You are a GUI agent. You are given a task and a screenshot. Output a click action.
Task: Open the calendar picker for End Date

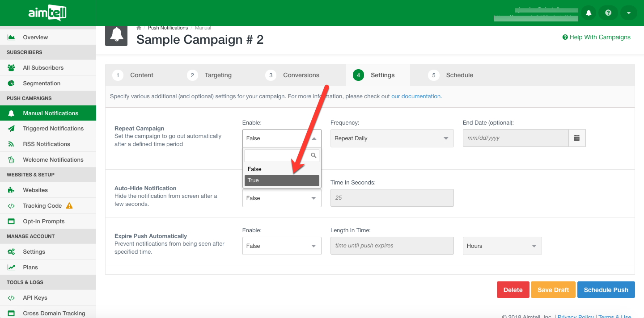[577, 138]
